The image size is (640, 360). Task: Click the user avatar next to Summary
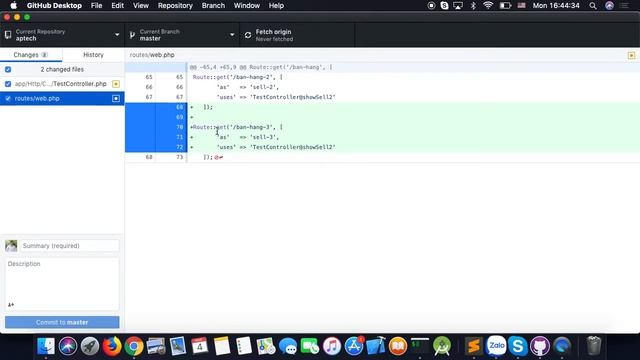click(x=11, y=246)
